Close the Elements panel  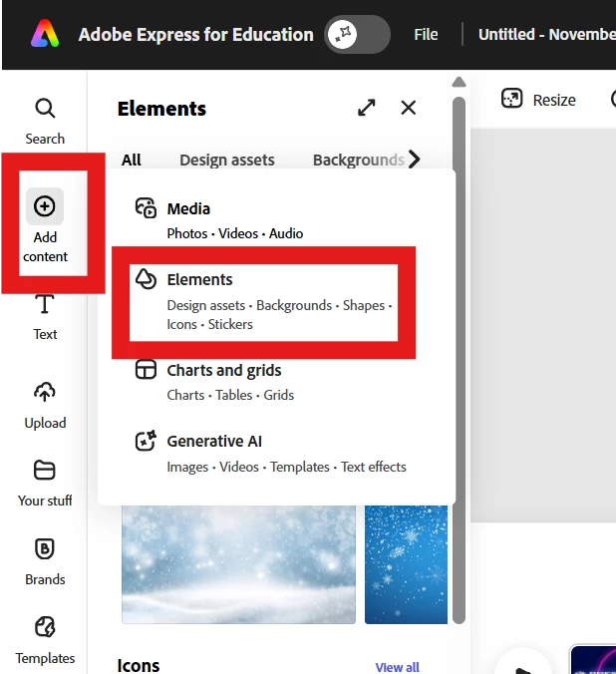(408, 108)
